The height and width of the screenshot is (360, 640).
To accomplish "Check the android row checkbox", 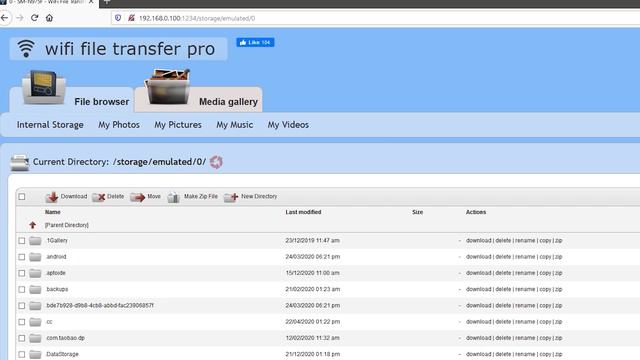I will coord(22,257).
